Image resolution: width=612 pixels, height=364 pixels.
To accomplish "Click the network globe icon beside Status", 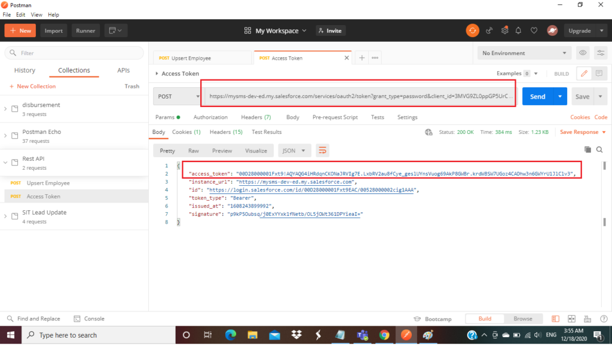I will point(429,132).
